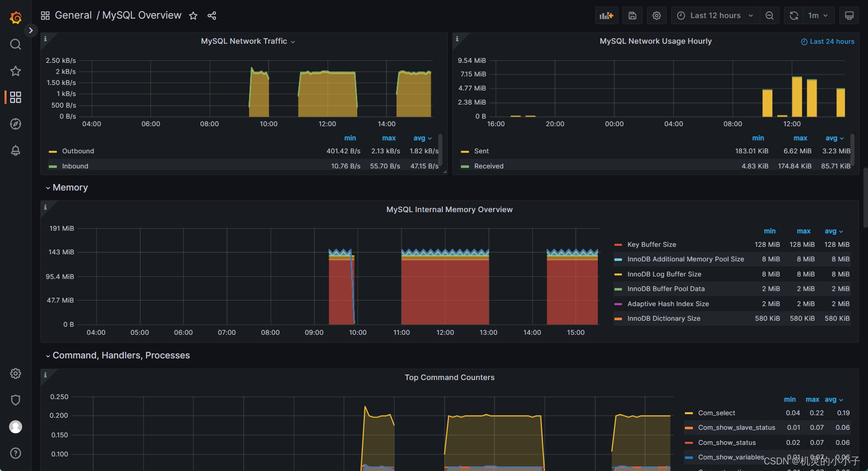Open the MySQL Internal Memory Overview panel title
Screen dimensions: 868x471
(x=449, y=210)
